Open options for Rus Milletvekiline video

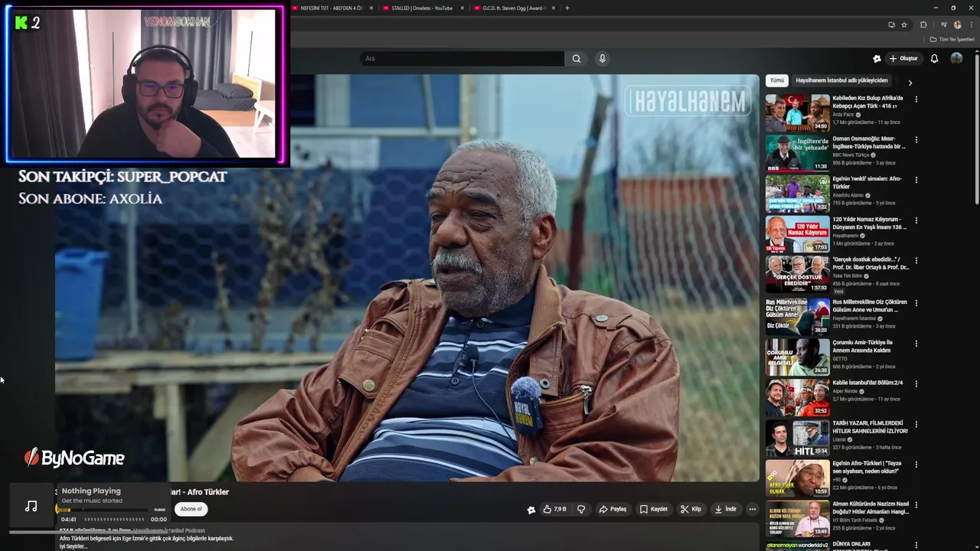click(x=916, y=302)
